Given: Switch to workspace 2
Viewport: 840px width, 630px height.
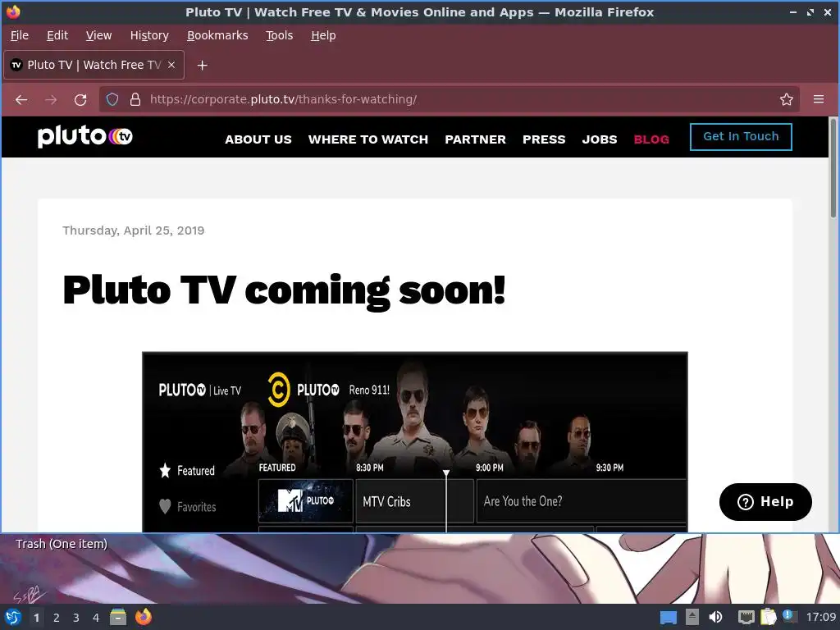Looking at the screenshot, I should coord(57,618).
